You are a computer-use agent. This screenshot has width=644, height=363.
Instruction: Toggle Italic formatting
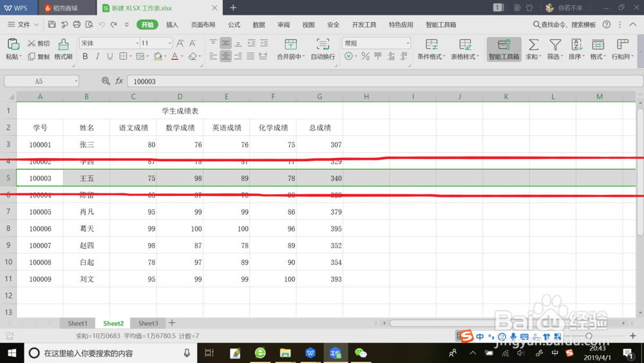tap(97, 56)
